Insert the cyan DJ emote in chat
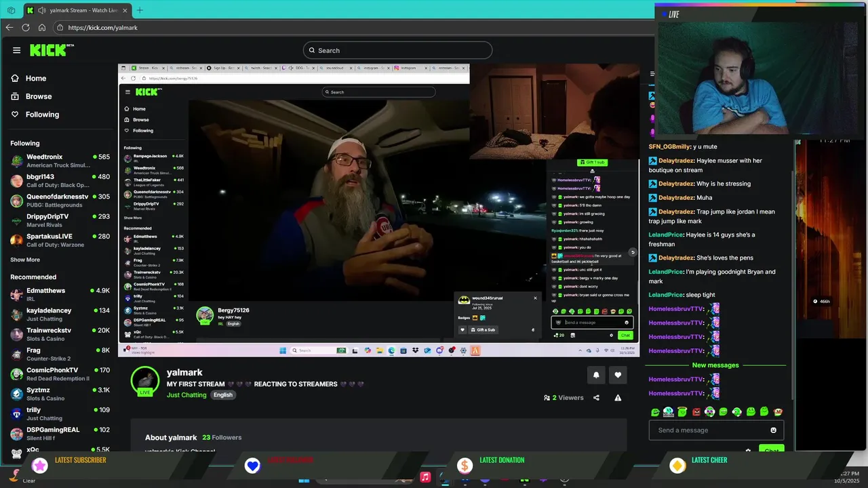 (669, 412)
